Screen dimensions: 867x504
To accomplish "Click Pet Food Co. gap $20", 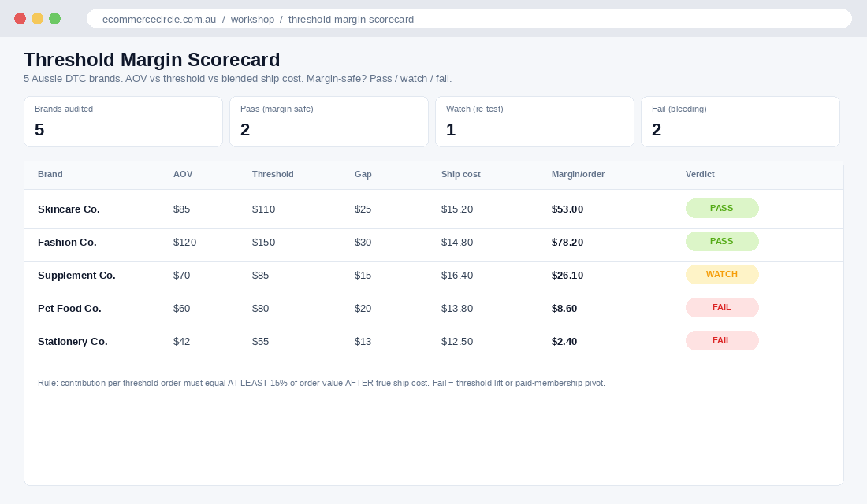I will click(x=363, y=309).
